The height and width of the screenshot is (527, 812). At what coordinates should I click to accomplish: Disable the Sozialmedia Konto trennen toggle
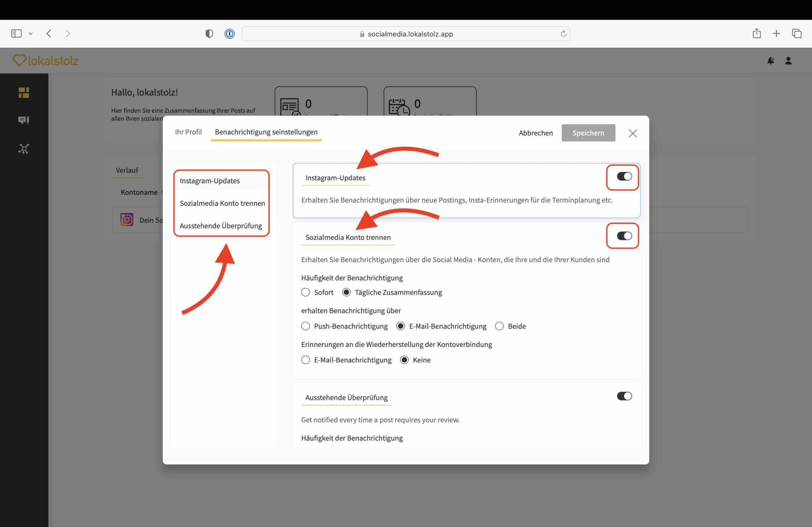point(624,236)
